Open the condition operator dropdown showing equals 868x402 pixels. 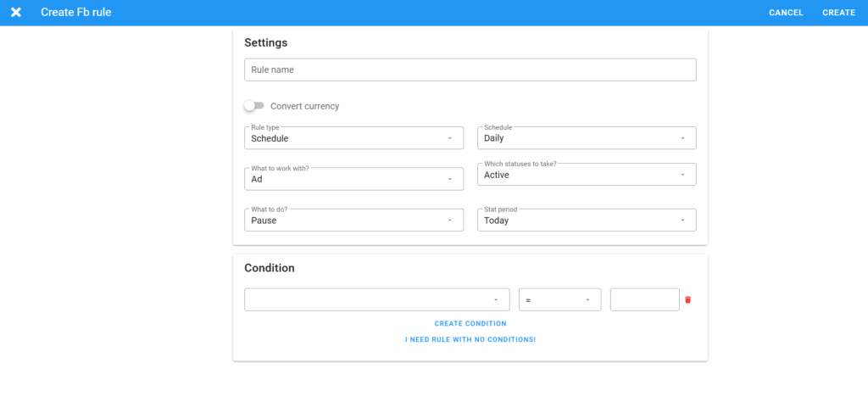pos(559,299)
